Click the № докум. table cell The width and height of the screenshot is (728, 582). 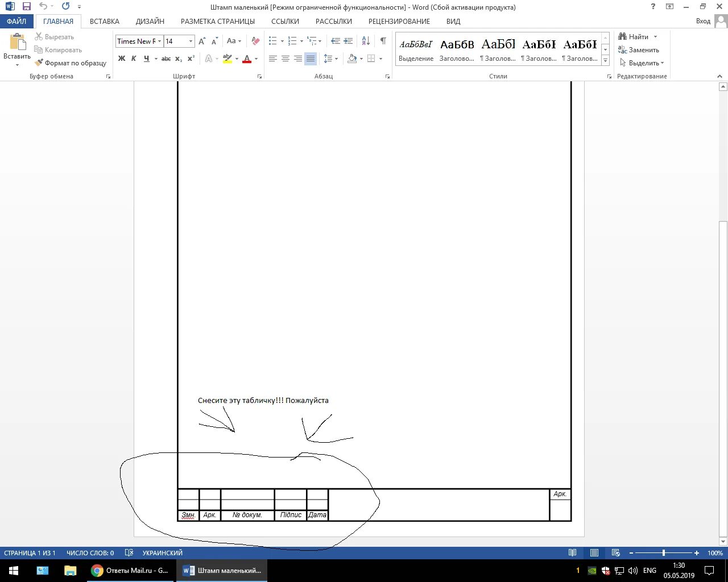click(x=247, y=515)
